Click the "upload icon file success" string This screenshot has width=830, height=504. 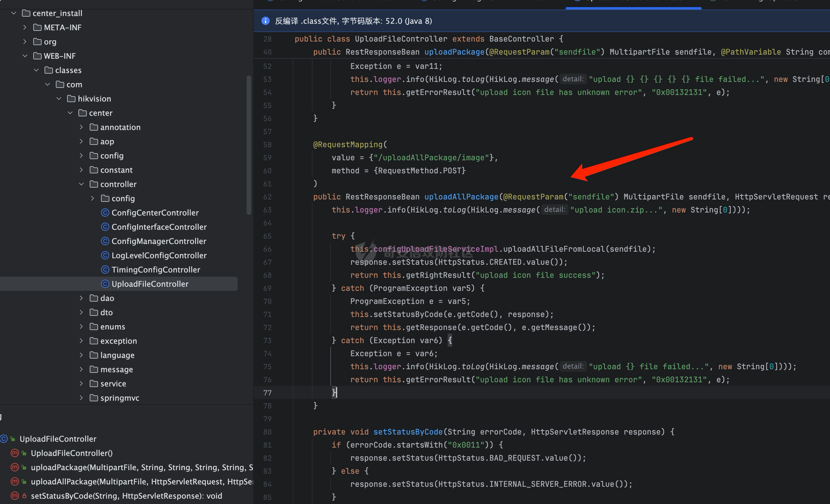(x=535, y=275)
